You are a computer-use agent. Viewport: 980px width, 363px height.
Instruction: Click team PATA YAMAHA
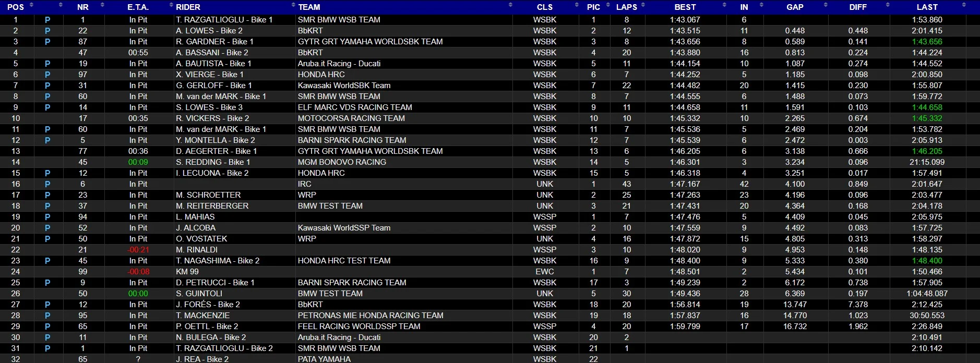(x=324, y=359)
